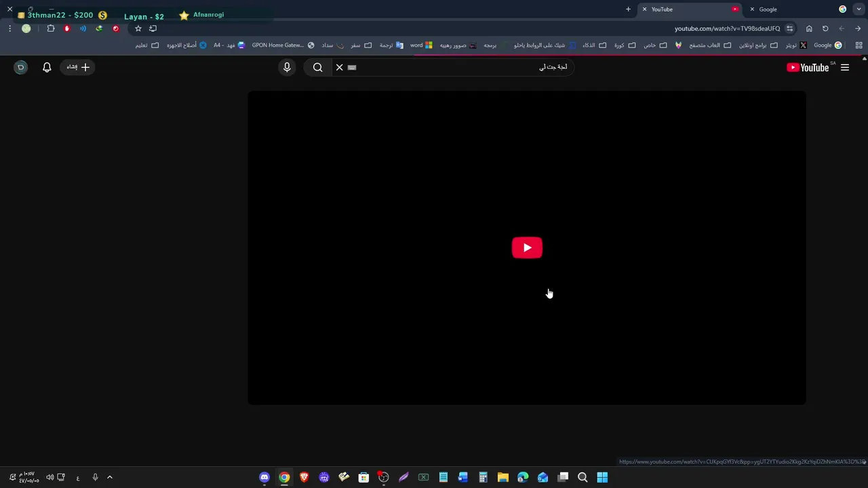Click the YouTube search magnifier button
The width and height of the screenshot is (868, 488).
318,67
